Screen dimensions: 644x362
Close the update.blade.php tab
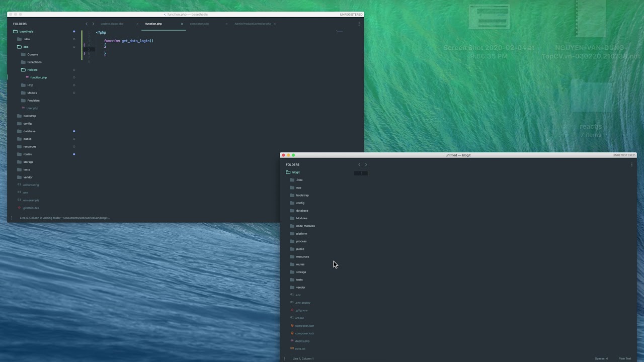137,24
